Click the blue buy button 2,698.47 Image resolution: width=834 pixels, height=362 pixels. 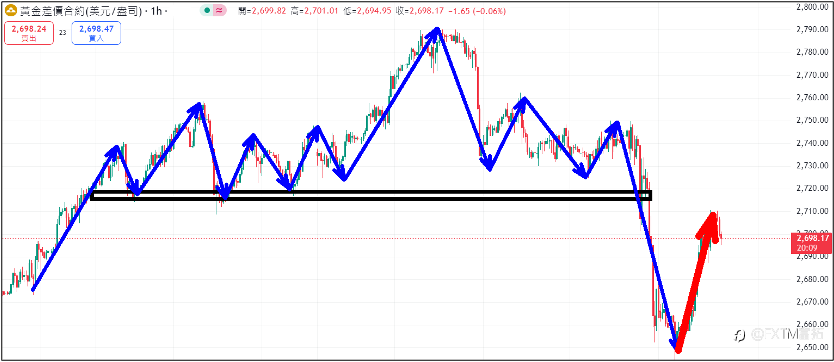[x=95, y=33]
